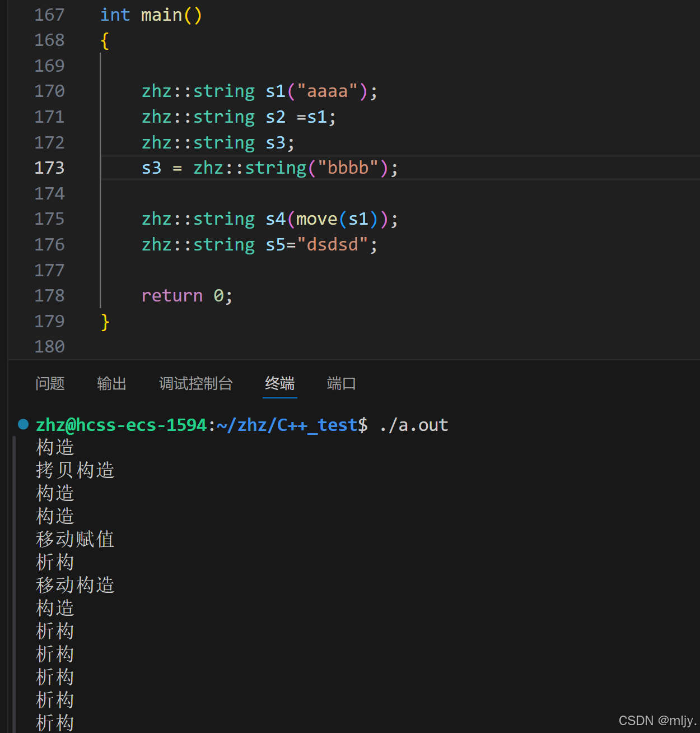Click line number 180
700x733 pixels.
coord(49,346)
